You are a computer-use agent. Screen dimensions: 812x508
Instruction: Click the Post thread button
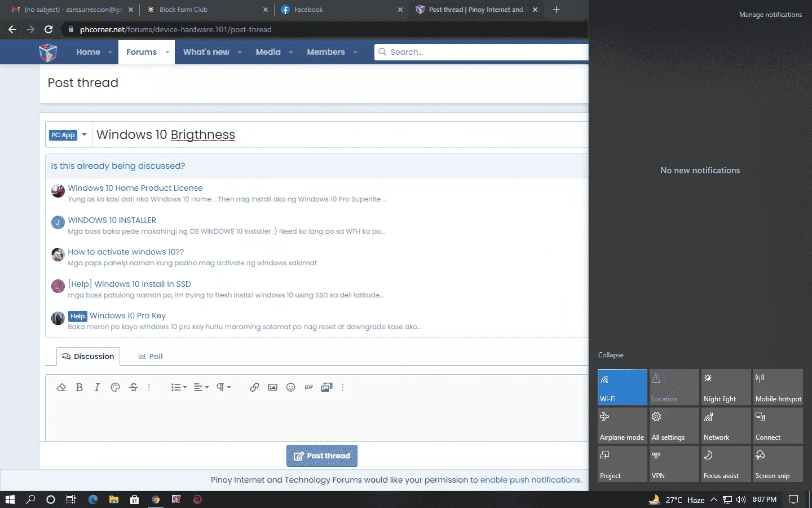point(322,456)
